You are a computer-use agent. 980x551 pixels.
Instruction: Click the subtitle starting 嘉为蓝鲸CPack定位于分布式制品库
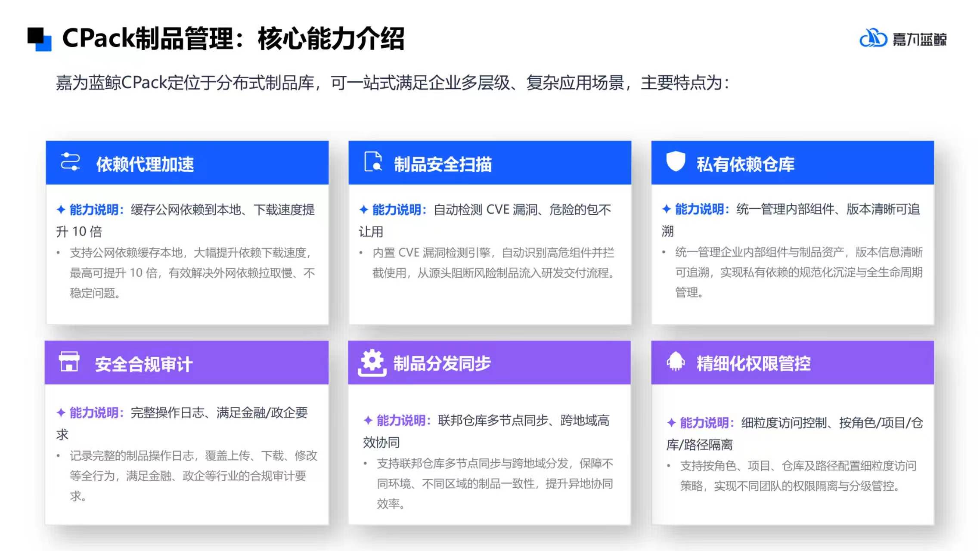coord(393,83)
